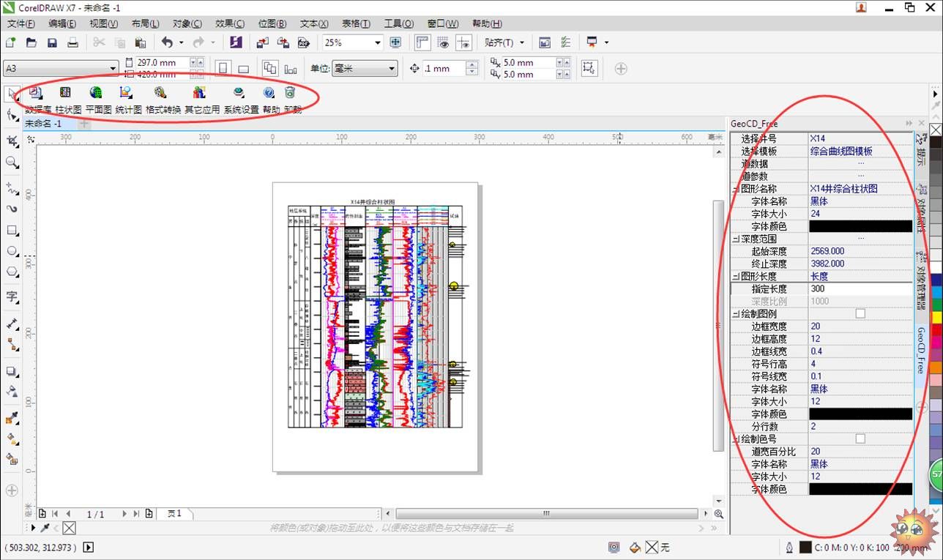This screenshot has height=560, width=943.
Task: Set page orientation to landscape
Action: click(244, 68)
